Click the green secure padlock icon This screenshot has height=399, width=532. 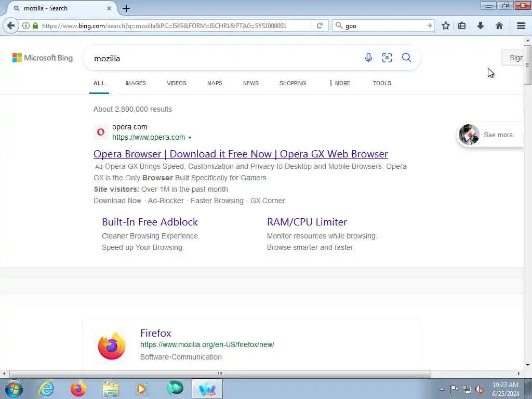coord(35,26)
